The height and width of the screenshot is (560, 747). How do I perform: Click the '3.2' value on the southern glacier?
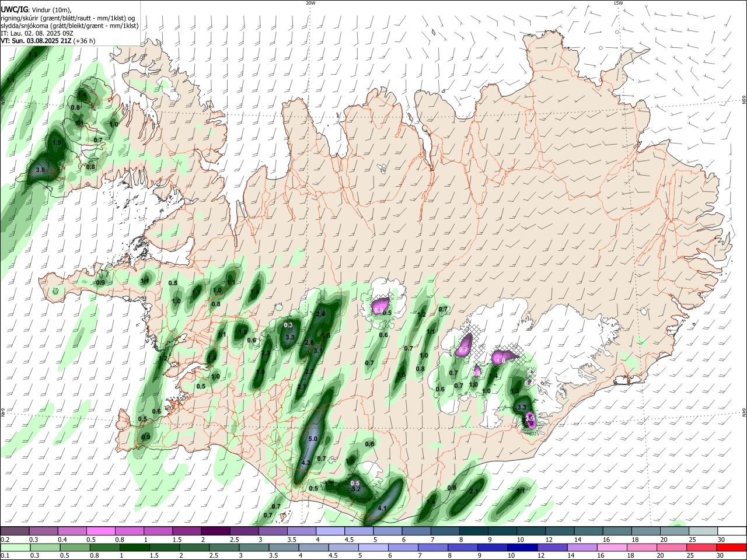pos(356,489)
